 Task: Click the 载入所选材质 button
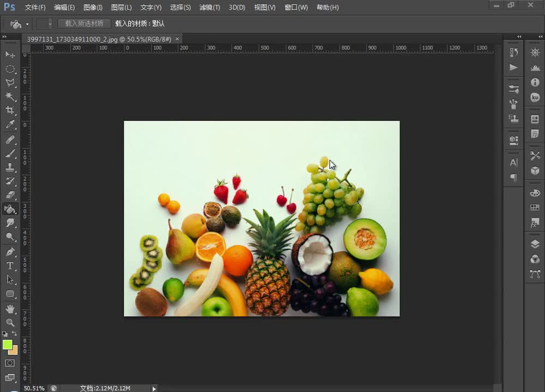pyautogui.click(x=84, y=24)
